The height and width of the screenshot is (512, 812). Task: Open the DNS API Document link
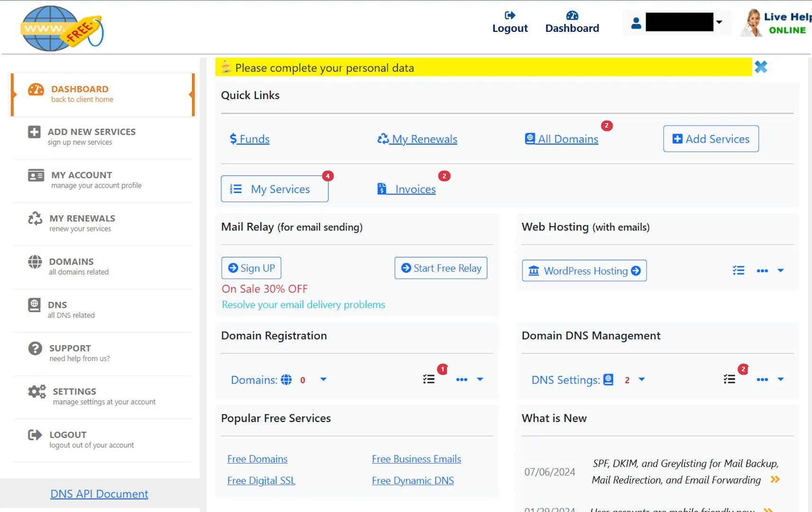[99, 494]
